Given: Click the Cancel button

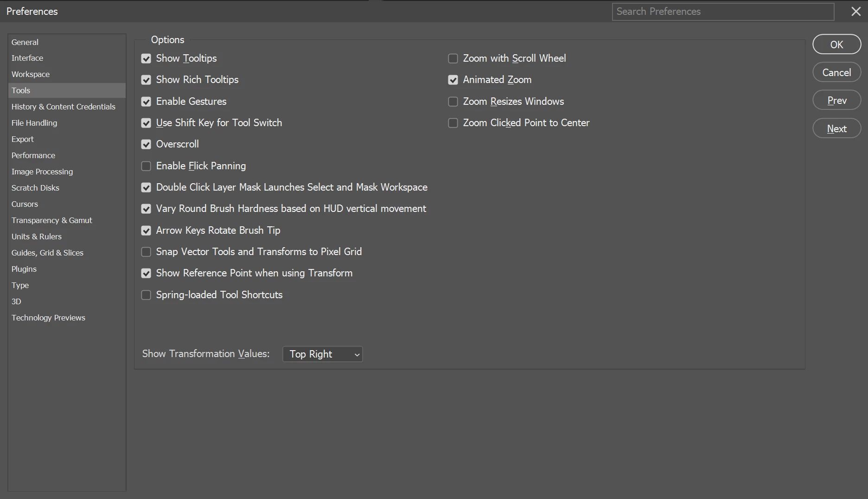Looking at the screenshot, I should (x=837, y=72).
